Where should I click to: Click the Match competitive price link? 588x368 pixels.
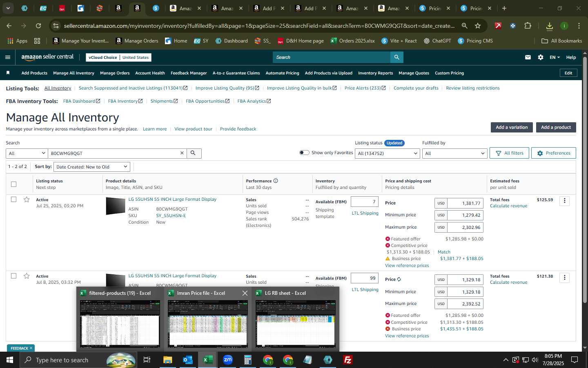point(444,252)
